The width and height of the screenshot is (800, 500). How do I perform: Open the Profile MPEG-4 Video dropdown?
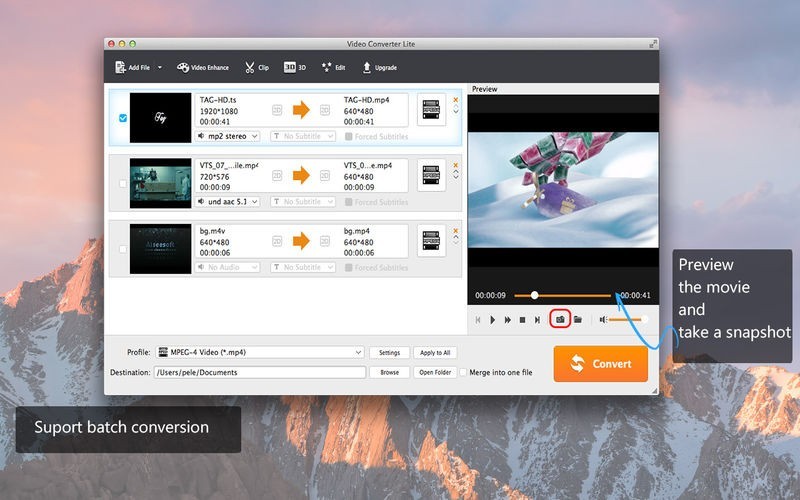(x=260, y=353)
